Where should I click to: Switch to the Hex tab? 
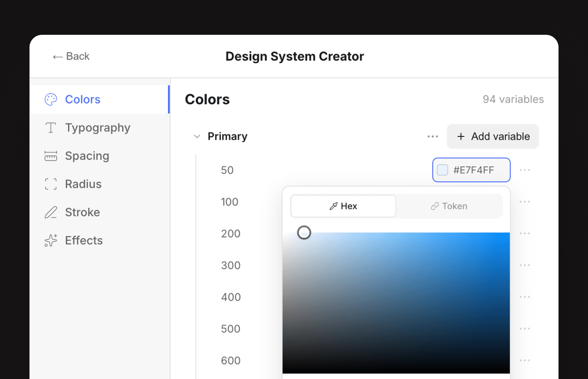[x=343, y=206]
